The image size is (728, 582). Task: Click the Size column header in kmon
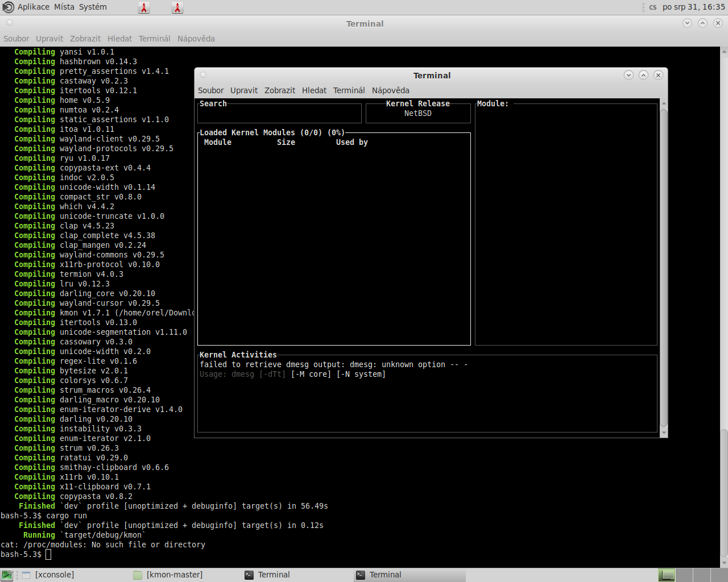(286, 142)
